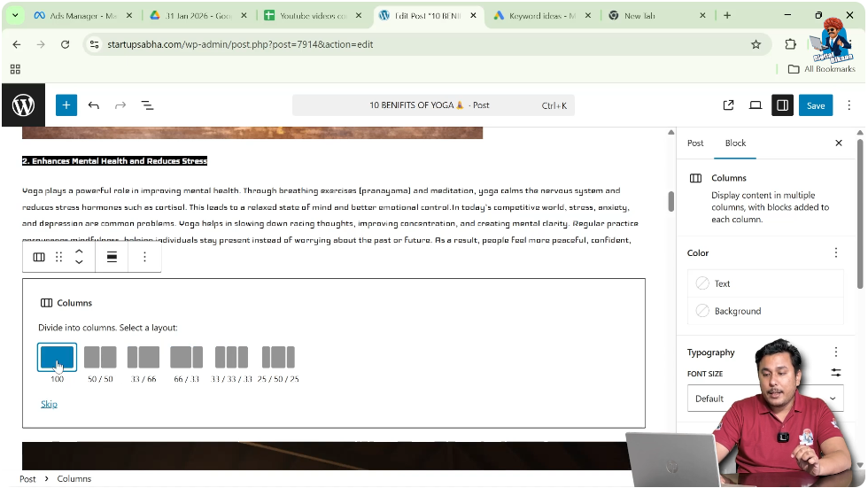Open Color panel options menu

tap(836, 252)
